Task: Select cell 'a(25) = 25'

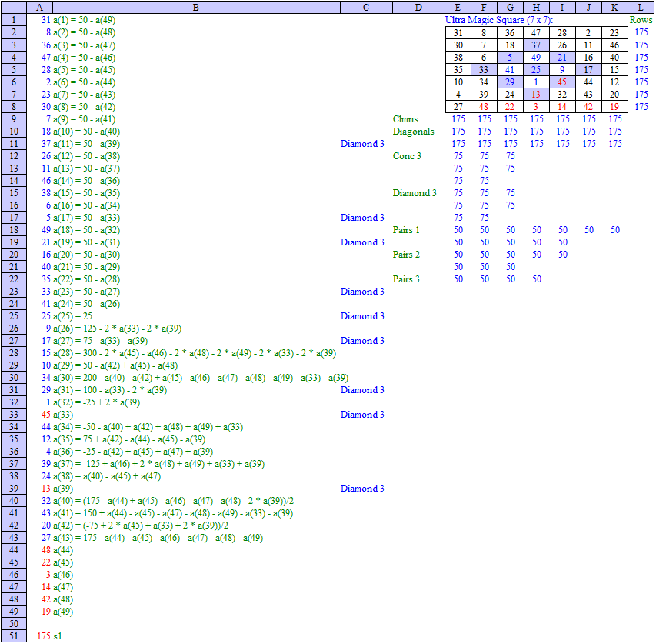Action: pos(72,316)
